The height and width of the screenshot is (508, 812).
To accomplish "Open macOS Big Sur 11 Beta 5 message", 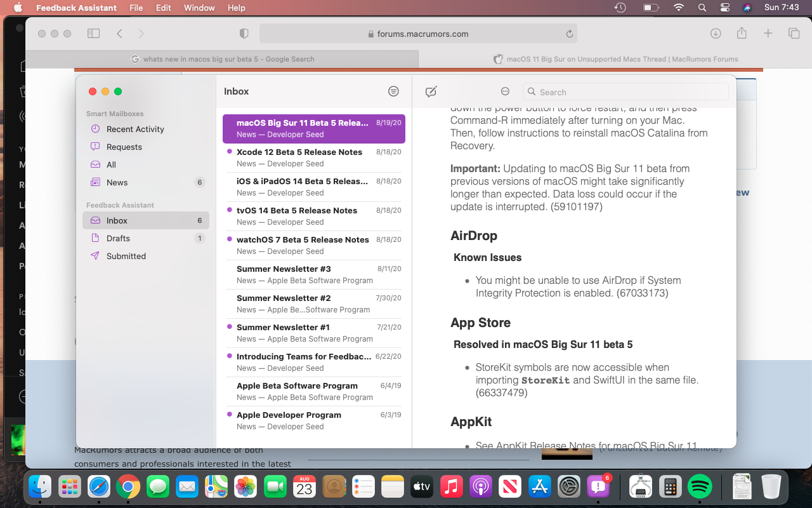I will point(314,129).
